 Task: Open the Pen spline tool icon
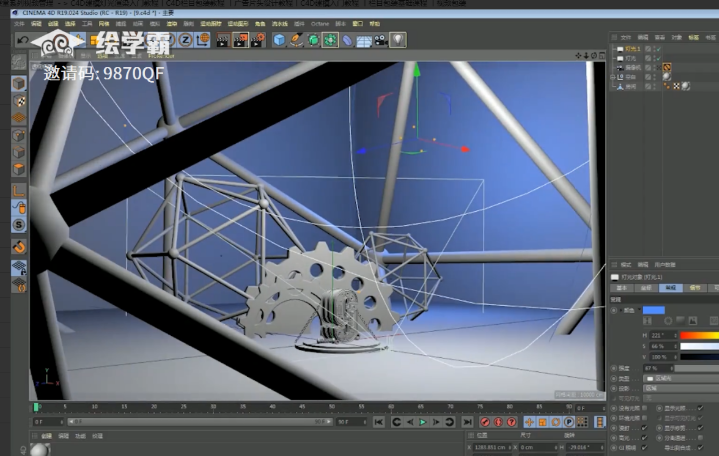296,40
